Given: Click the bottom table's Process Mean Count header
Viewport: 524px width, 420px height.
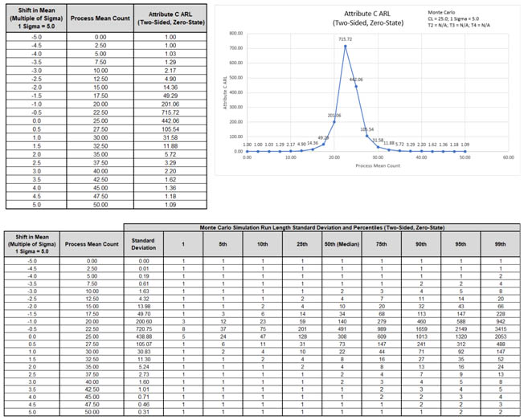Looking at the screenshot, I should pos(91,243).
